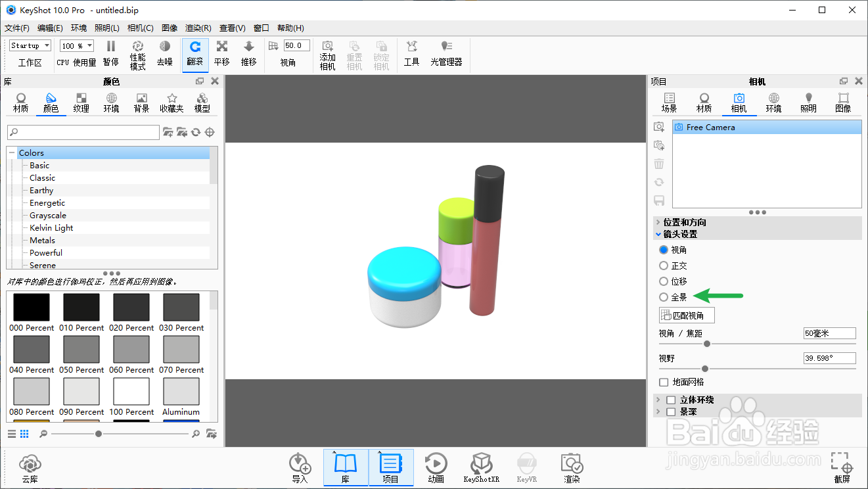Open 光管理器 light manager

coord(446,53)
